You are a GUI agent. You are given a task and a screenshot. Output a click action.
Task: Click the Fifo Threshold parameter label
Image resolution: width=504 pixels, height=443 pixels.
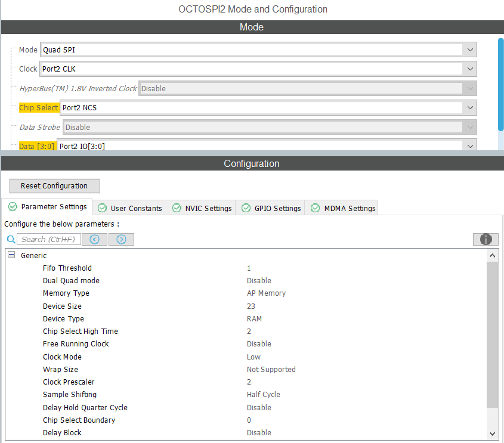tap(67, 268)
